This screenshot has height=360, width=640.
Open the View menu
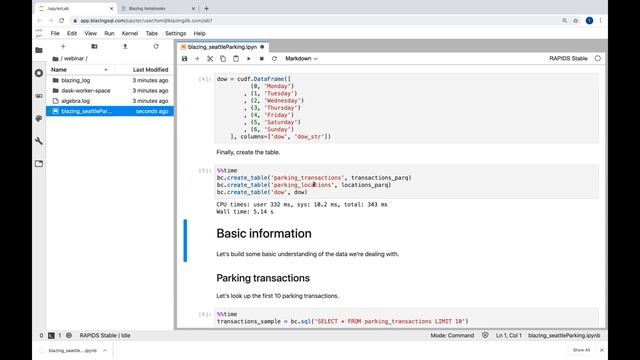point(91,33)
